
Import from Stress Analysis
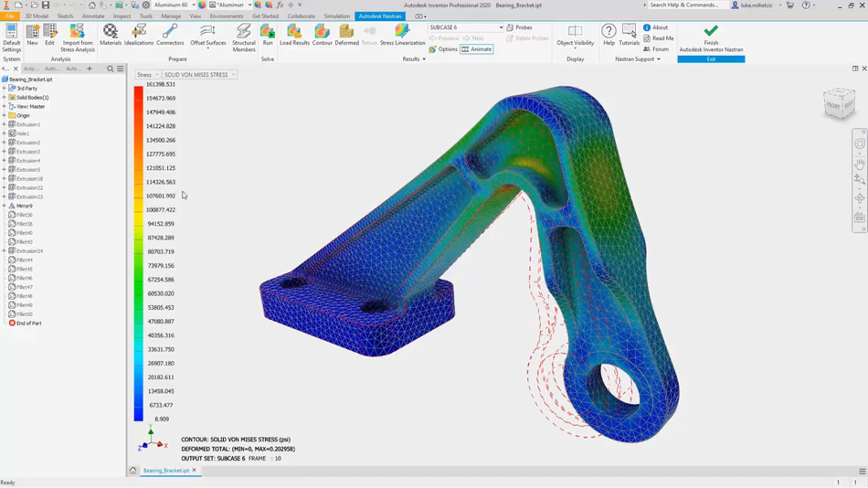coord(78,37)
